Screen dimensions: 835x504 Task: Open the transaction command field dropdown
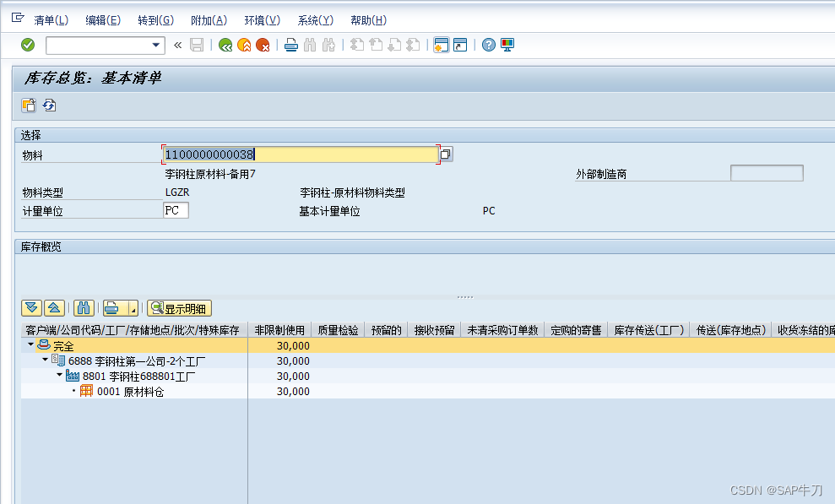coord(156,46)
